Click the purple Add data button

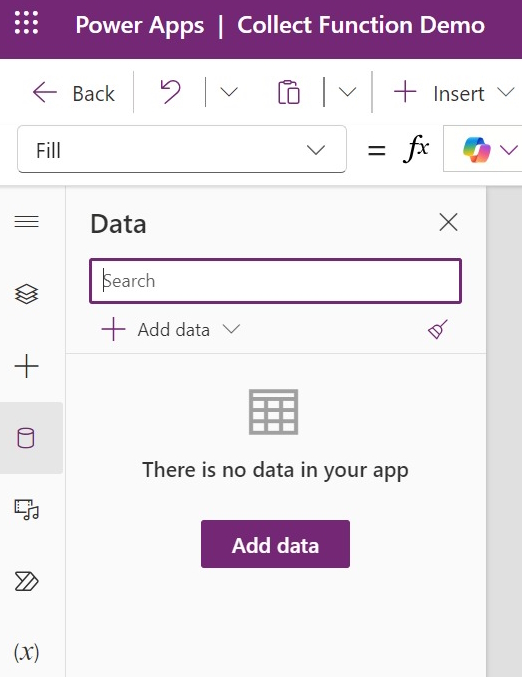pos(275,544)
